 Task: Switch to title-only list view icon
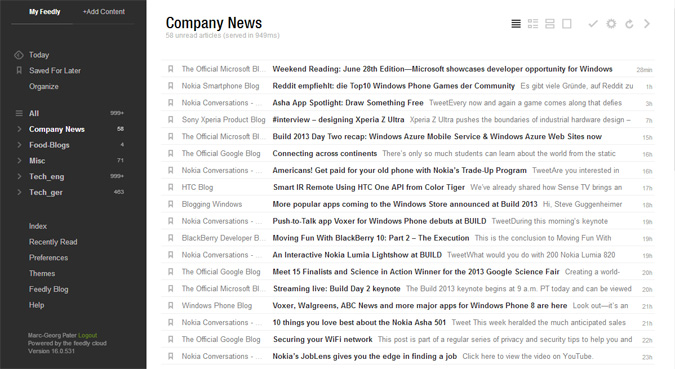pos(516,24)
